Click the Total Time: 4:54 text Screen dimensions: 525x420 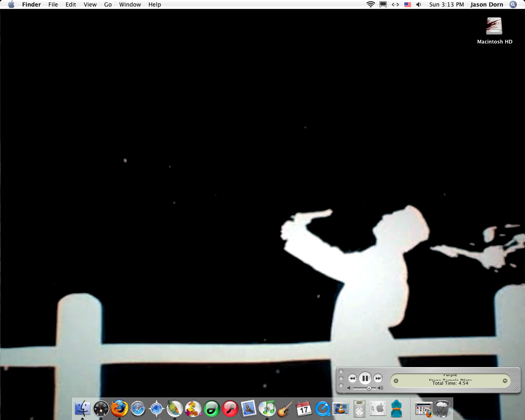(450, 383)
